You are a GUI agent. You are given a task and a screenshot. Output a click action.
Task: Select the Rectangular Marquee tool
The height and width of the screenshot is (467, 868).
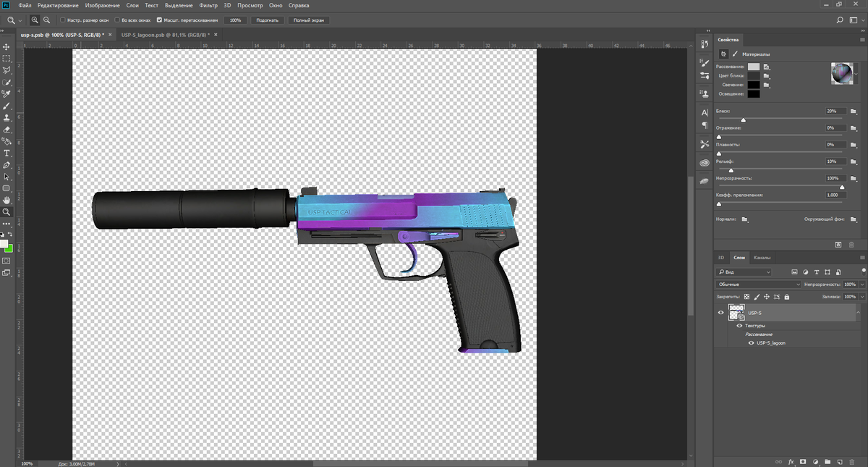7,58
